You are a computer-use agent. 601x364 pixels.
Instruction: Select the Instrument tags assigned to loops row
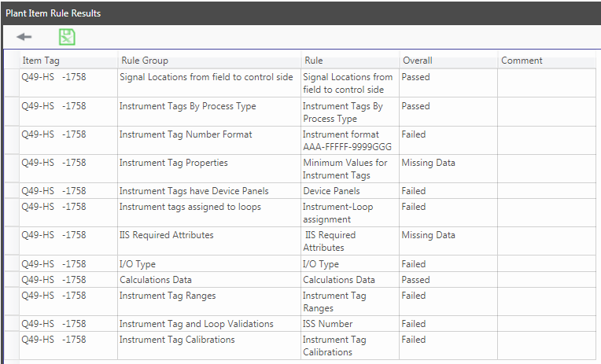pyautogui.click(x=190, y=207)
